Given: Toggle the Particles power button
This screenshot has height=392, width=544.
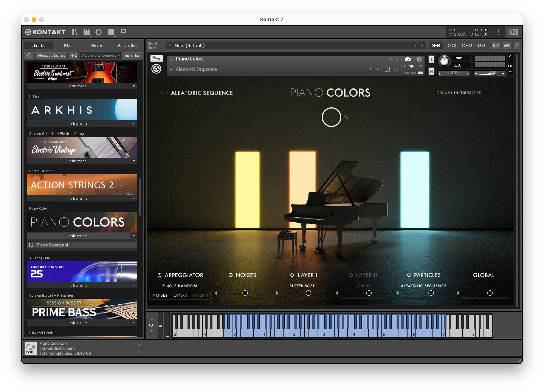Looking at the screenshot, I should 409,275.
